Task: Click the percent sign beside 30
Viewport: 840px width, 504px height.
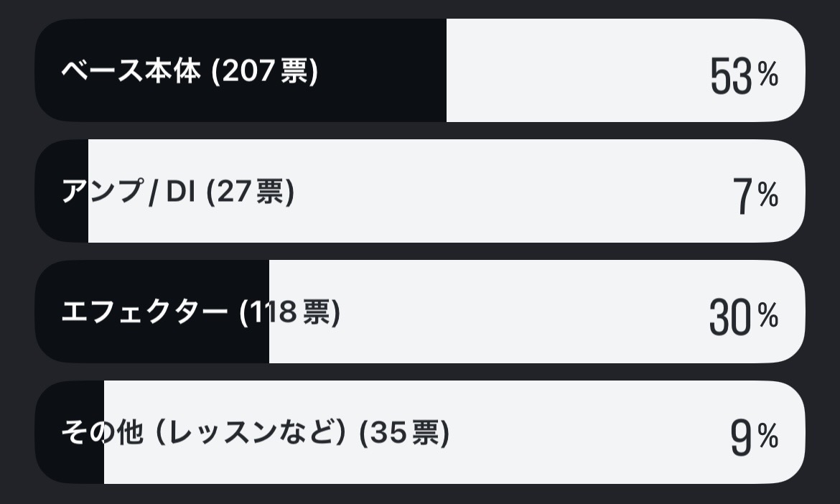Action: [x=768, y=315]
